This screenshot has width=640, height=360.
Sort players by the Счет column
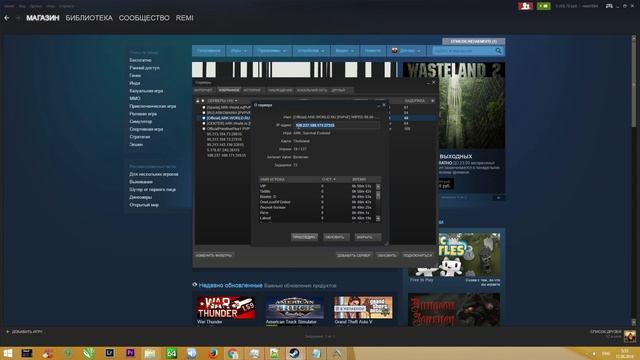click(x=329, y=179)
